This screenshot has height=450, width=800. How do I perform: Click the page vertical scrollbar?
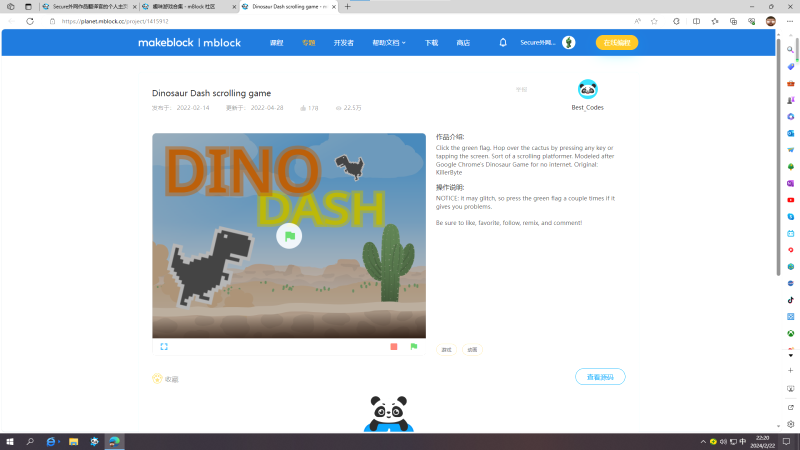[778, 157]
